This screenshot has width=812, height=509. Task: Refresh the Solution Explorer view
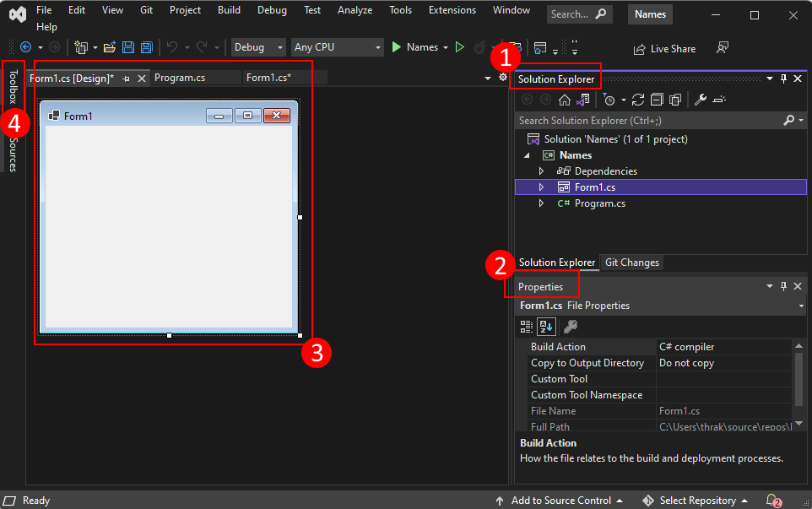point(638,100)
